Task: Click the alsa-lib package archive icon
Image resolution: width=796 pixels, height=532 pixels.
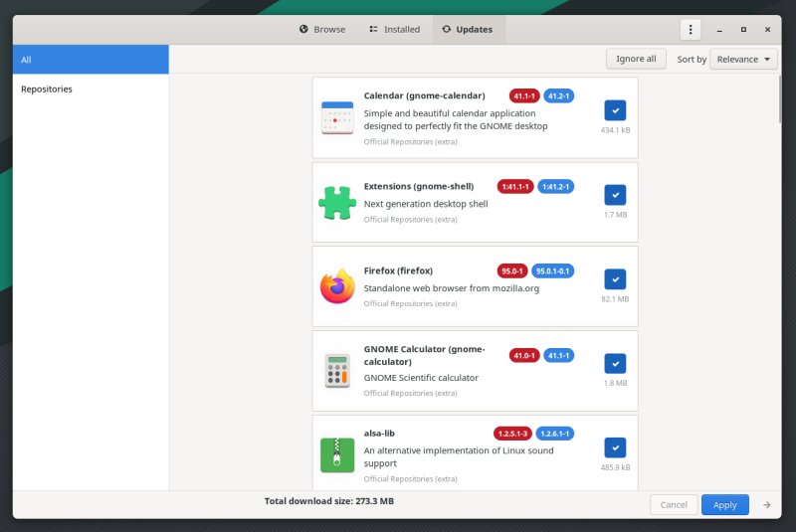Action: (x=337, y=454)
